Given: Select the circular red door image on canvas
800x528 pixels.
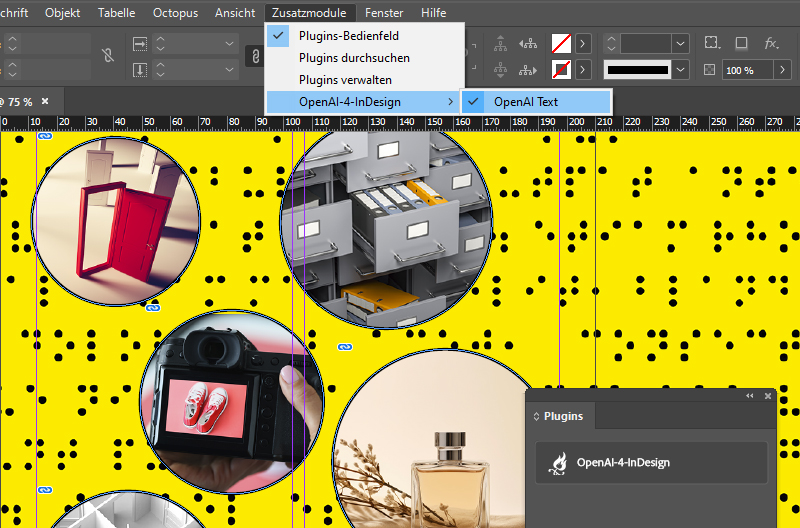Looking at the screenshot, I should tap(115, 220).
